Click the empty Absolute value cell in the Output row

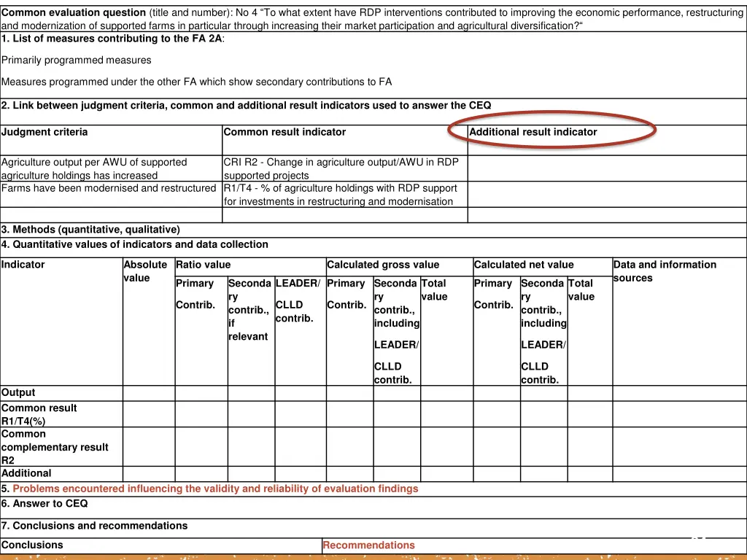148,393
